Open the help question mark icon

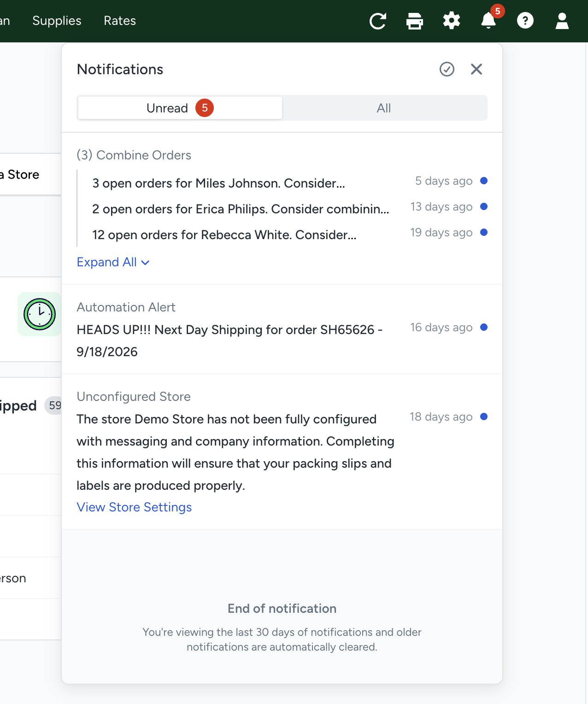coord(525,21)
